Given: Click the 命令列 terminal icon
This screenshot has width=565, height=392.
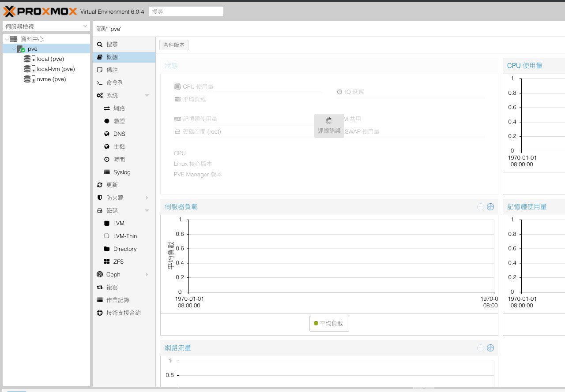Looking at the screenshot, I should (100, 83).
